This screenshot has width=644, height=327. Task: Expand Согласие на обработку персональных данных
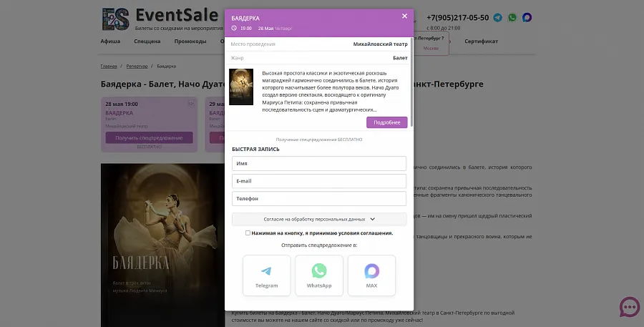(319, 219)
